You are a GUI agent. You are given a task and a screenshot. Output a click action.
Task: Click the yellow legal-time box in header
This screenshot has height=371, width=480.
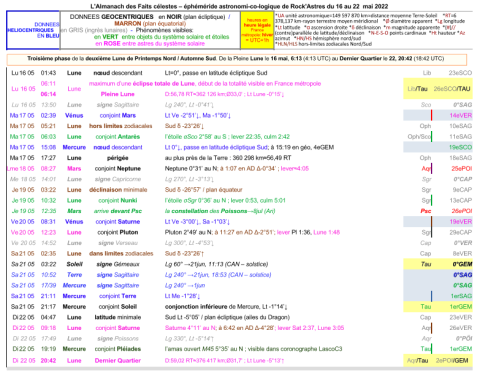(x=257, y=30)
